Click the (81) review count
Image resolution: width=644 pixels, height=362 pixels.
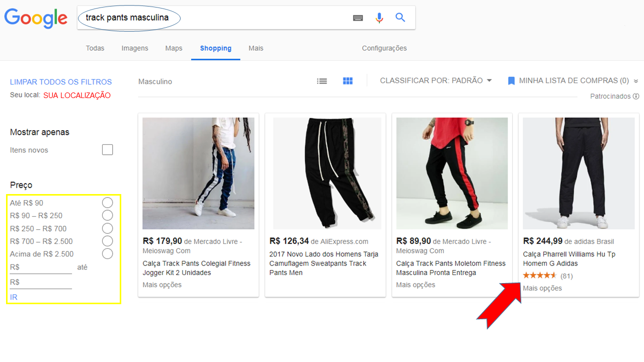coord(567,276)
